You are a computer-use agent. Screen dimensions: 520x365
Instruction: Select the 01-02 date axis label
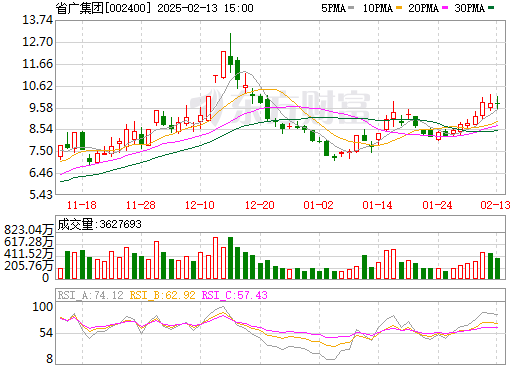click(x=318, y=205)
